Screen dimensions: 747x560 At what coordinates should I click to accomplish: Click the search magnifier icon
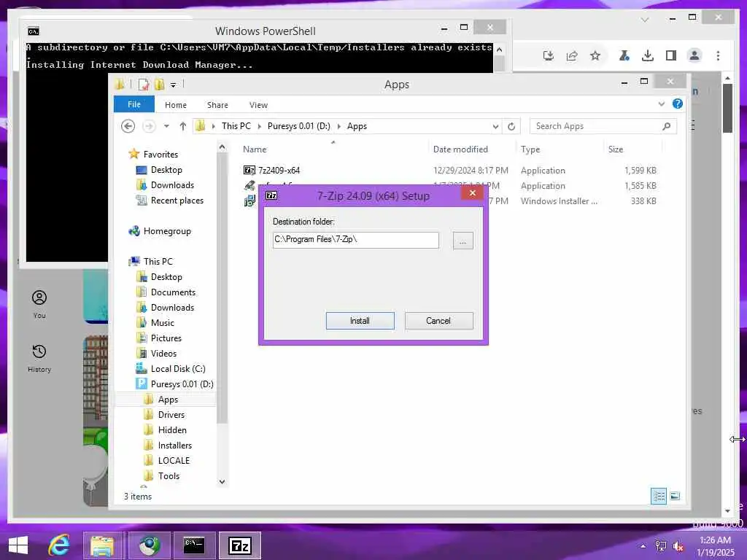(667, 126)
